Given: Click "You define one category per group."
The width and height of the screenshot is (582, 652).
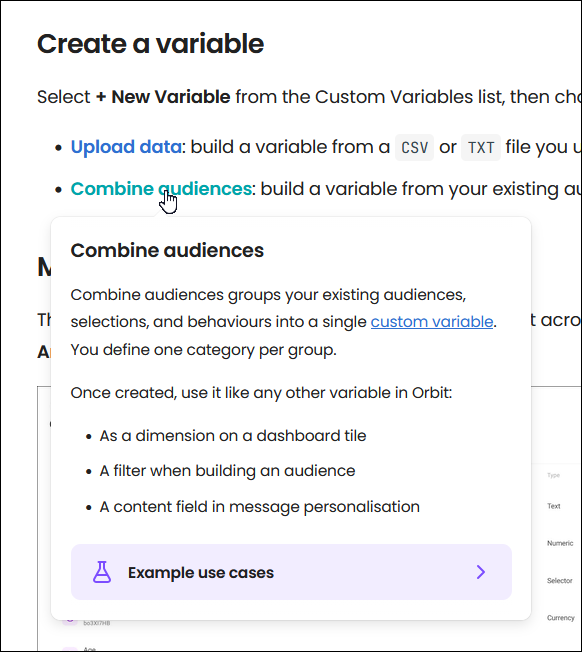Looking at the screenshot, I should 203,350.
